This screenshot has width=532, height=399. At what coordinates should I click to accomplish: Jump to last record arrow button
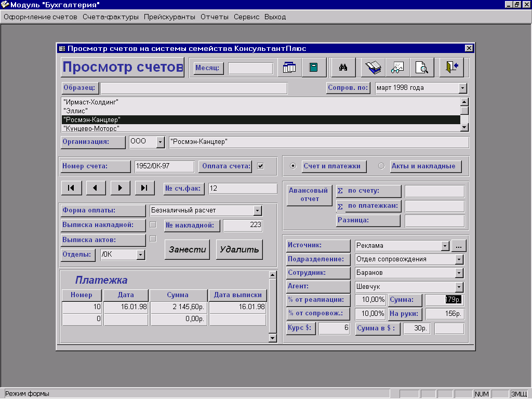[x=145, y=188]
